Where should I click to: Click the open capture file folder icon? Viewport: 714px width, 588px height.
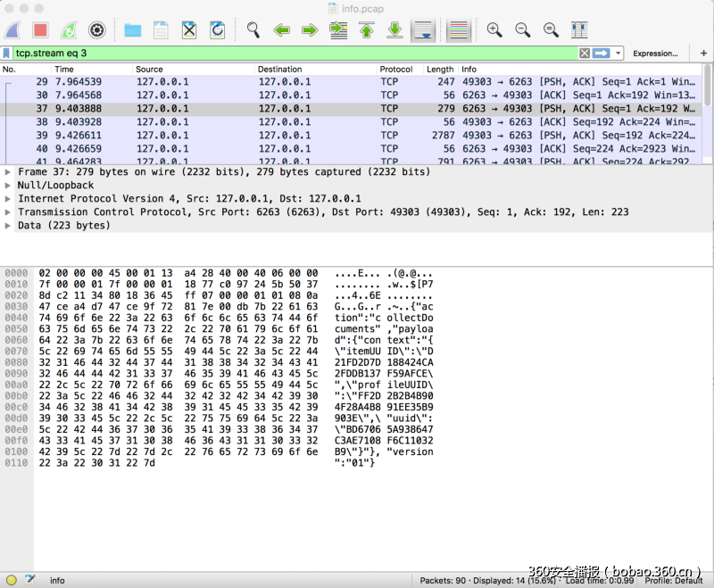pos(133,30)
